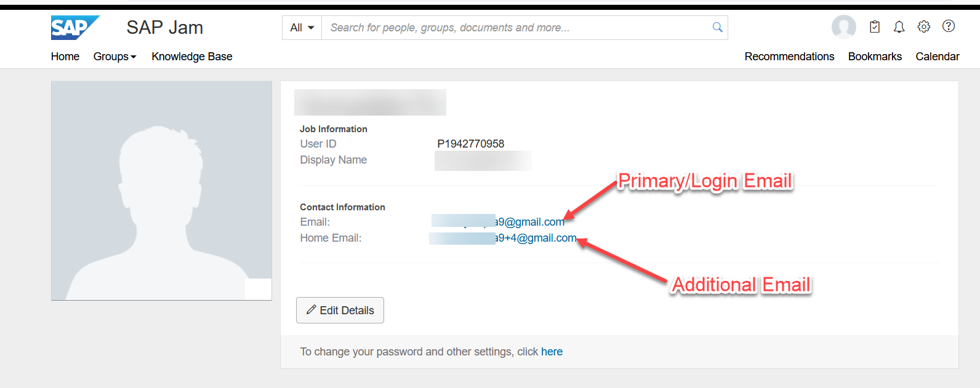Click the search magnifier icon
Viewport: 980px width, 388px height.
pyautogui.click(x=717, y=28)
